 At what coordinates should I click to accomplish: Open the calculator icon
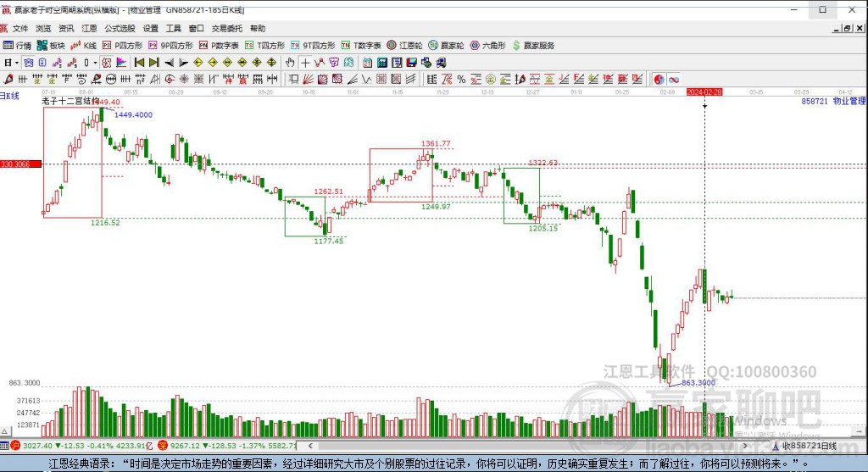coord(382,63)
